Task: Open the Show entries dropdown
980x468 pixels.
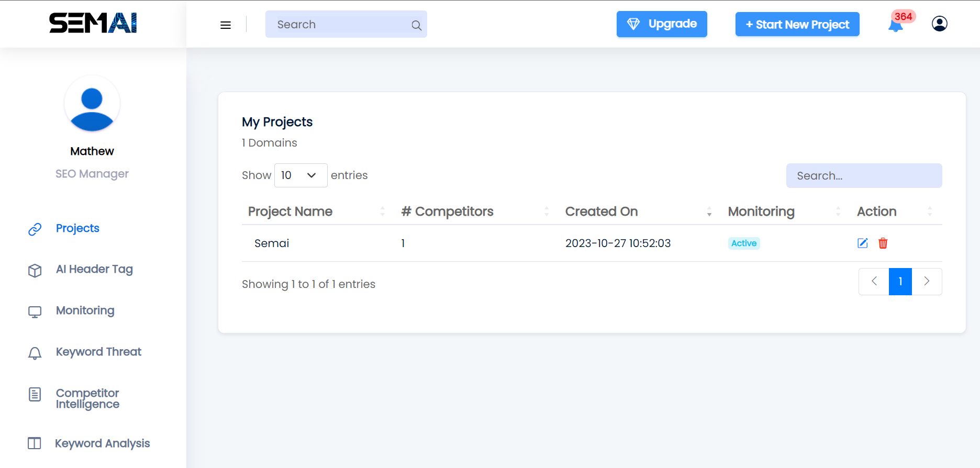Action: pyautogui.click(x=300, y=175)
